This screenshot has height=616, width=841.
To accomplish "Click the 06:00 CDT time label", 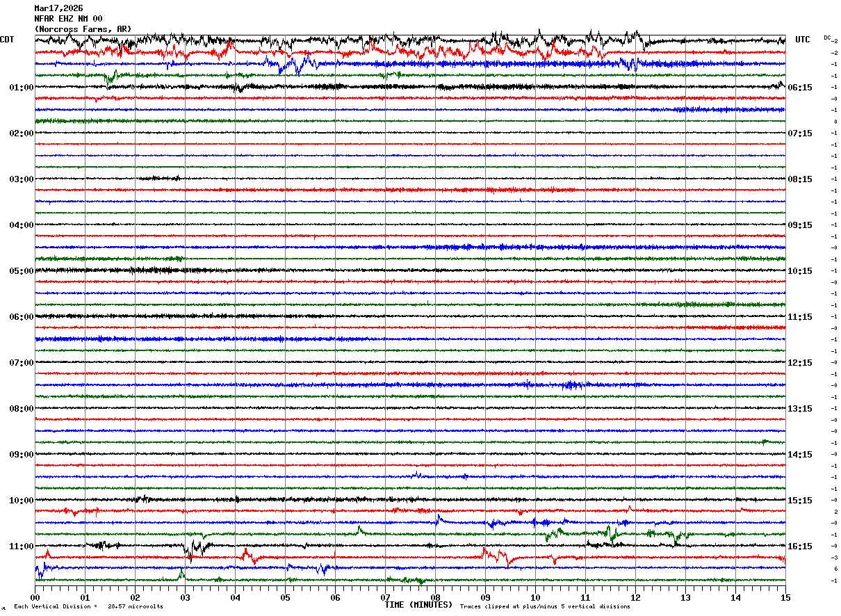I will pos(22,317).
